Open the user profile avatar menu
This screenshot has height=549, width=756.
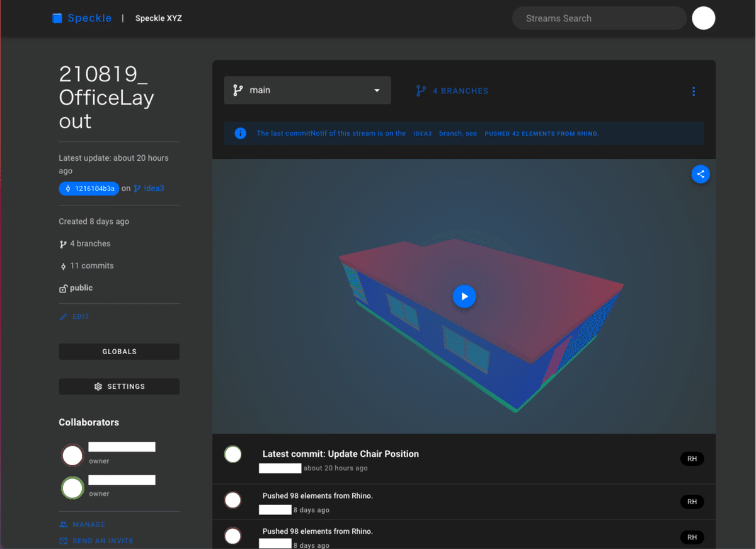pos(704,18)
